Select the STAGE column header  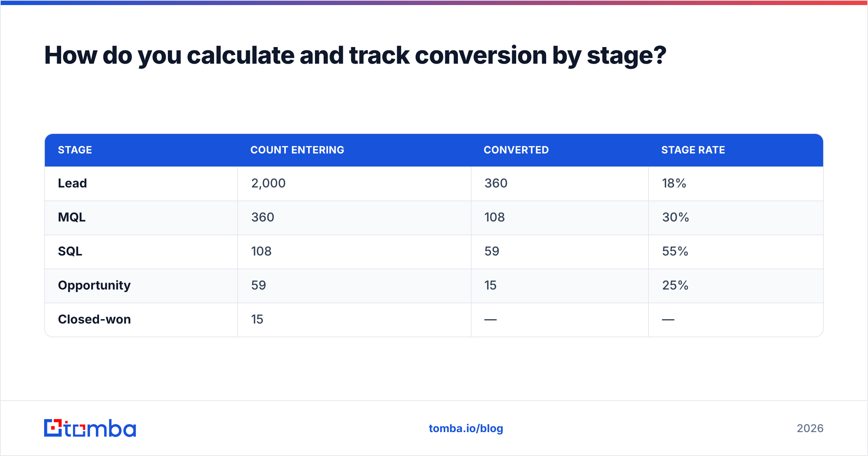(x=75, y=150)
